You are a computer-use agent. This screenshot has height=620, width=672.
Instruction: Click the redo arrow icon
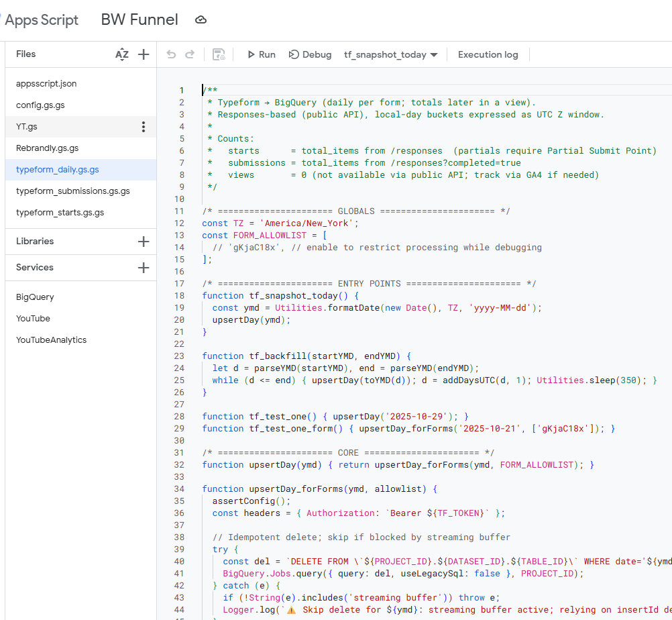pyautogui.click(x=190, y=54)
